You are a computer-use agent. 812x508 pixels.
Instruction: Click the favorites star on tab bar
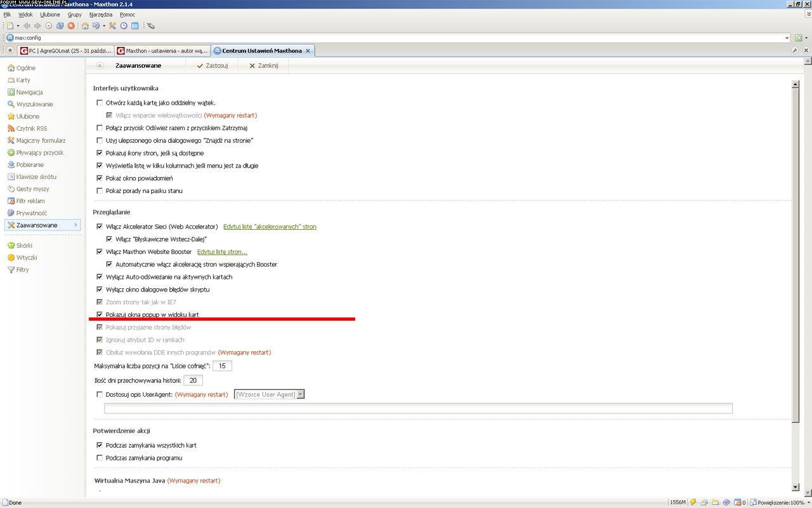[10, 51]
